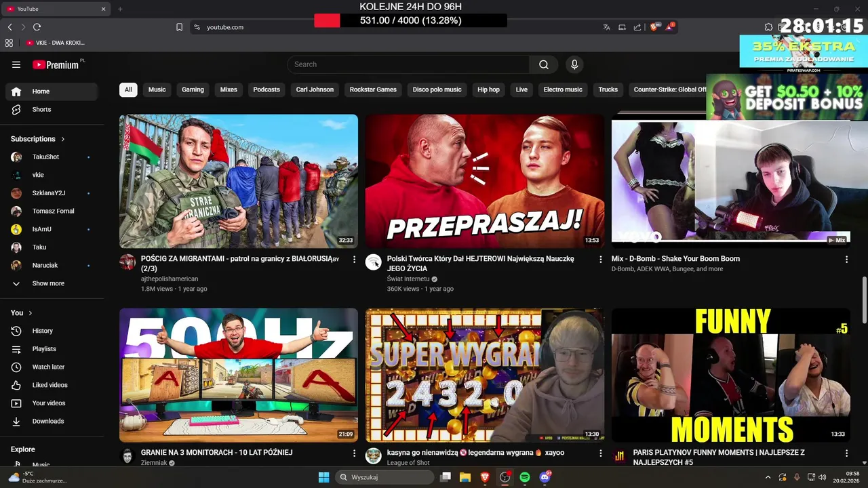868x488 pixels.
Task: Play the SUPER WYGRANA thumbnail video
Action: pos(485,375)
